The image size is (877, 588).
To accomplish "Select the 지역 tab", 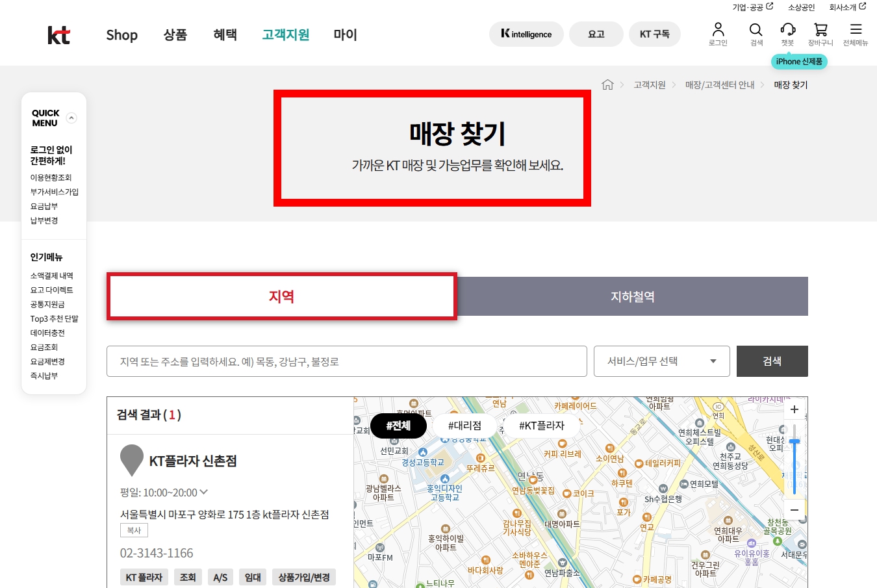I will (x=282, y=296).
